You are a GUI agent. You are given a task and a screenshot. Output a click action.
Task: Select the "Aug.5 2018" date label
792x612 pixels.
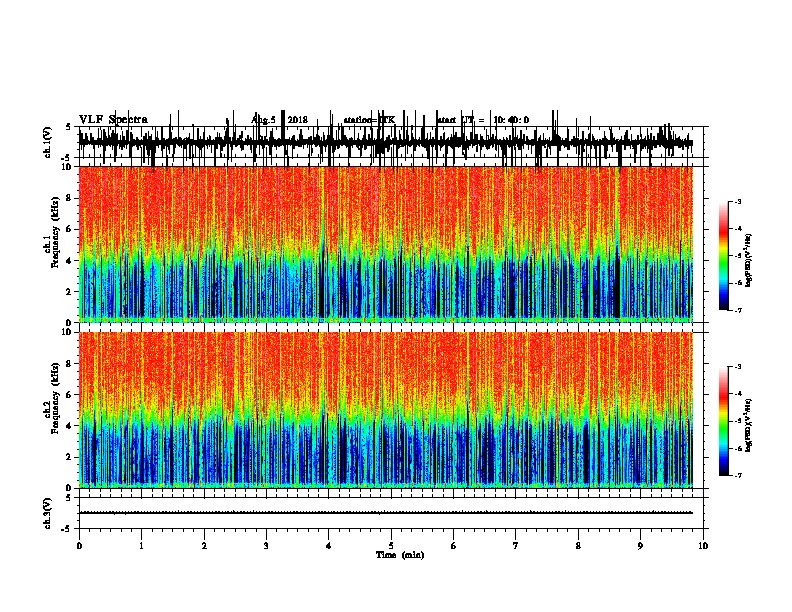click(279, 120)
